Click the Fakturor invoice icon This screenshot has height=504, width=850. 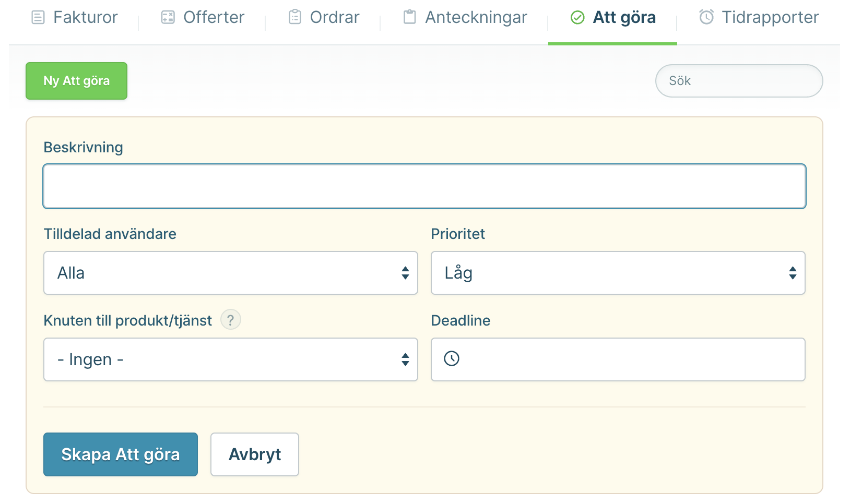(x=38, y=18)
